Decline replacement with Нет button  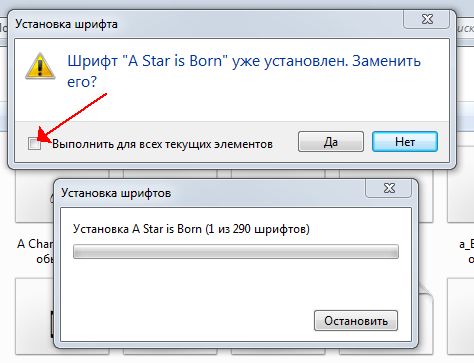click(x=405, y=142)
